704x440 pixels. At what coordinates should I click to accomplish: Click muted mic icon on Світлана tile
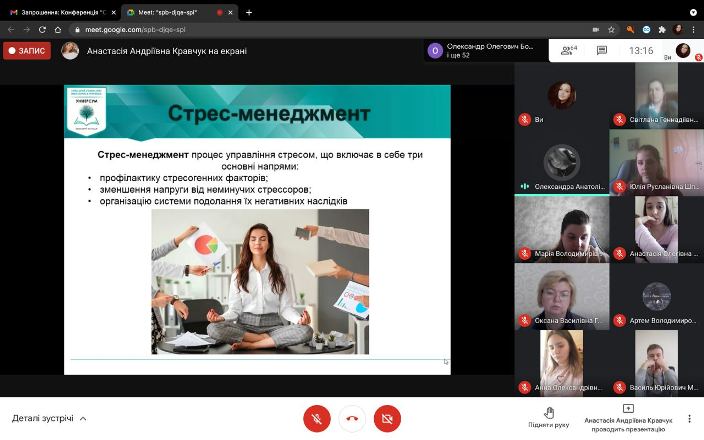pos(620,119)
